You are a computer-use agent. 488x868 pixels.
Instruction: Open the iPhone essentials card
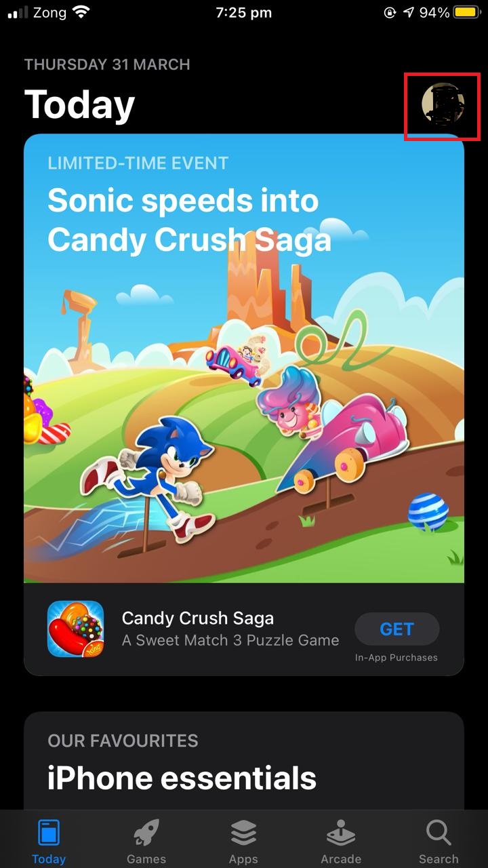244,760
